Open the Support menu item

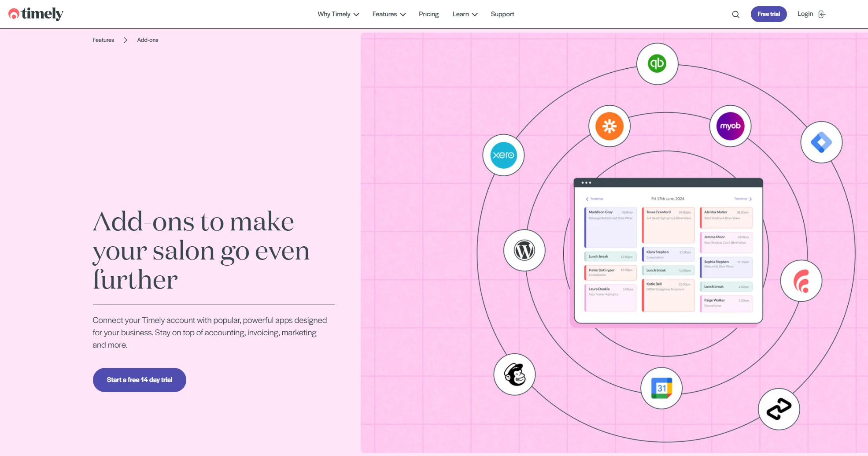502,14
